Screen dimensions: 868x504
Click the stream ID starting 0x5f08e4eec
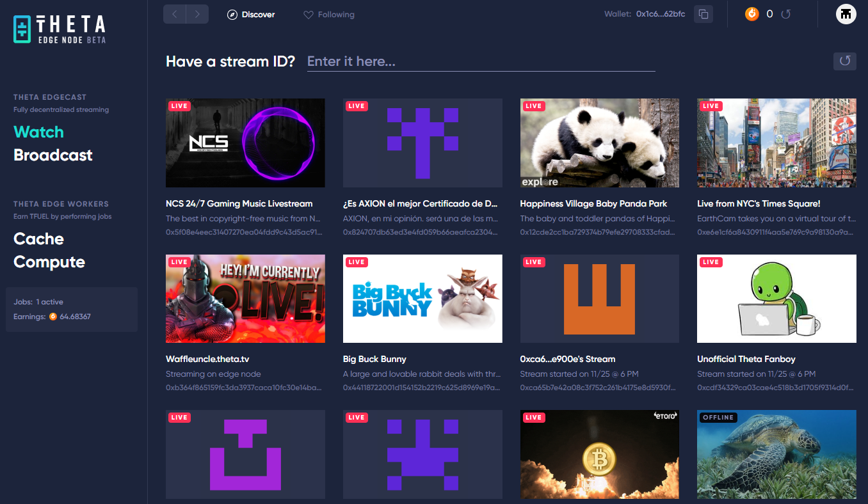click(244, 232)
